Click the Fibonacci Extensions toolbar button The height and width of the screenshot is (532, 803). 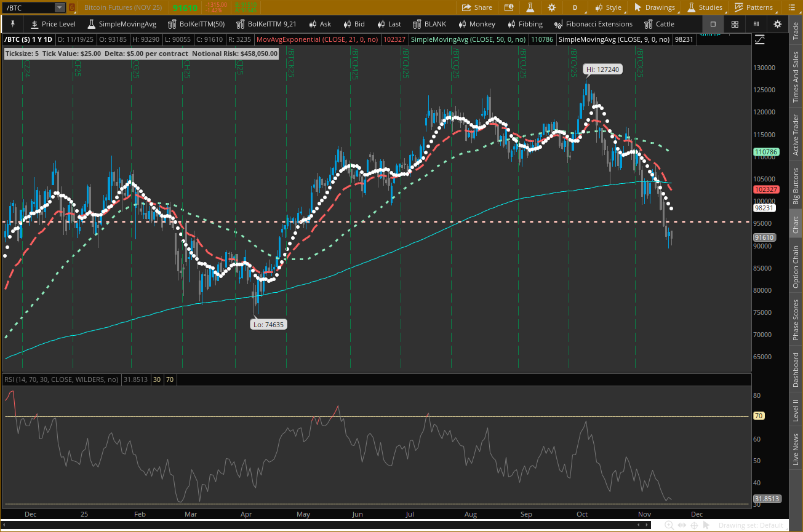593,24
